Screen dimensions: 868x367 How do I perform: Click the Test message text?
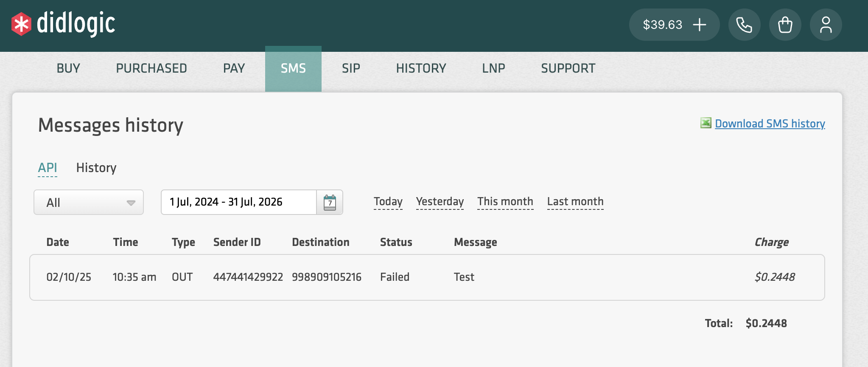point(464,277)
